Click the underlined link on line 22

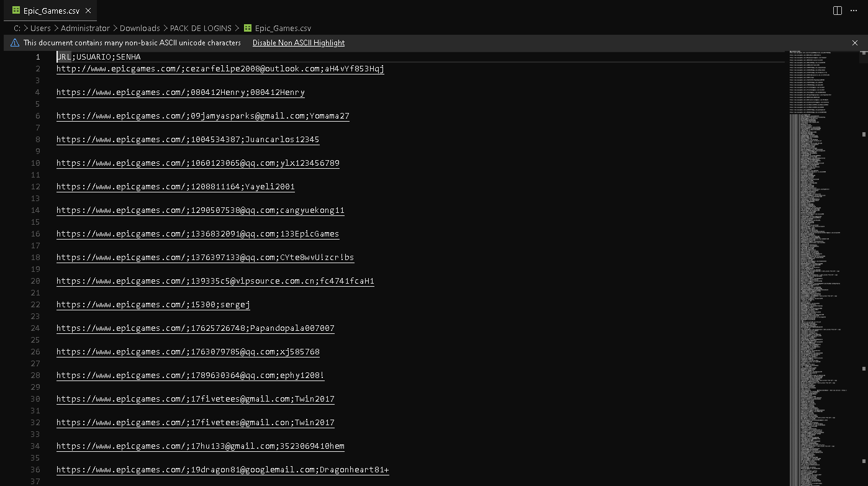tap(153, 305)
